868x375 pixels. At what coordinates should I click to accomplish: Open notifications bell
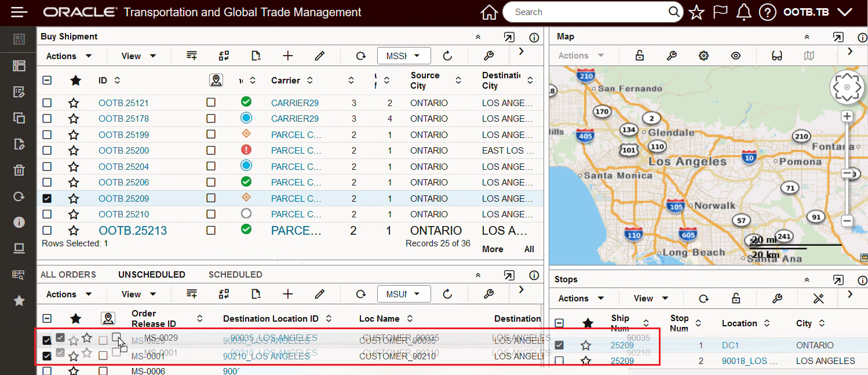click(x=744, y=12)
